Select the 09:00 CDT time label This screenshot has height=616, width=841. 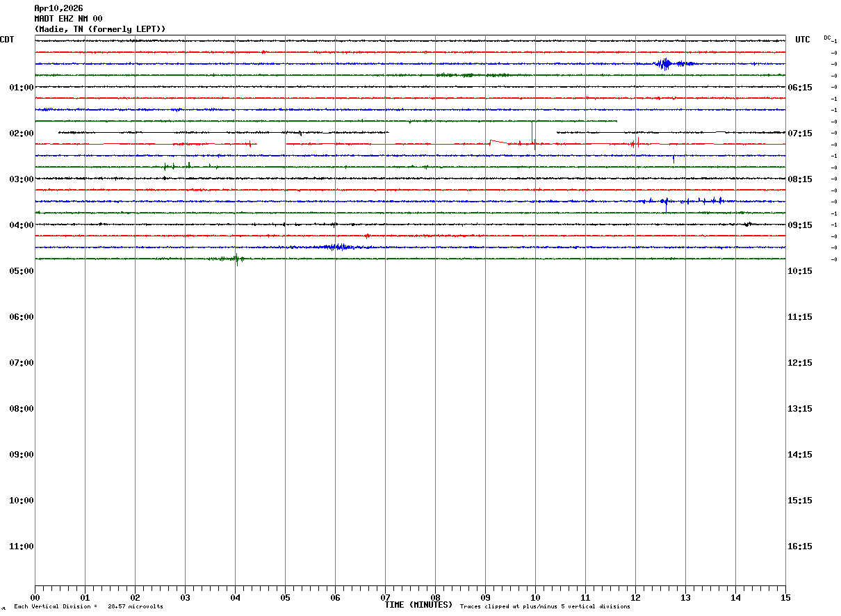(22, 455)
